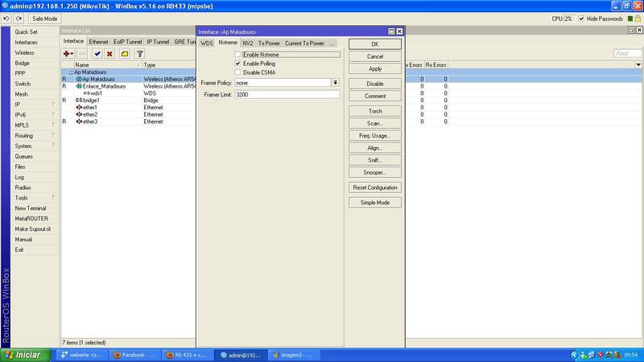Open Bridge in the sidebar menu
The height and width of the screenshot is (362, 644).
(x=23, y=64)
